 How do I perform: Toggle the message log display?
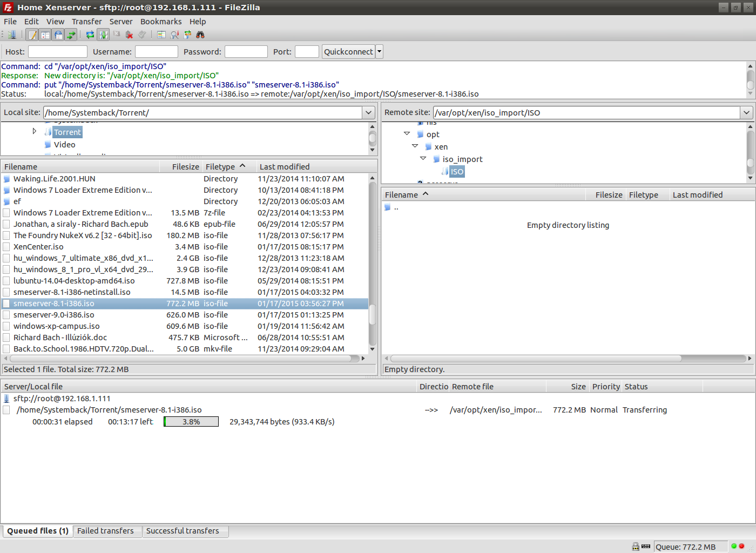pyautogui.click(x=32, y=35)
